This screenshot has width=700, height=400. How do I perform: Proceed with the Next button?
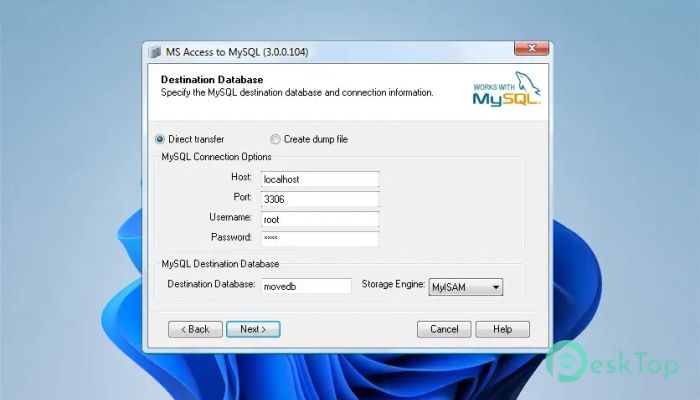point(253,329)
